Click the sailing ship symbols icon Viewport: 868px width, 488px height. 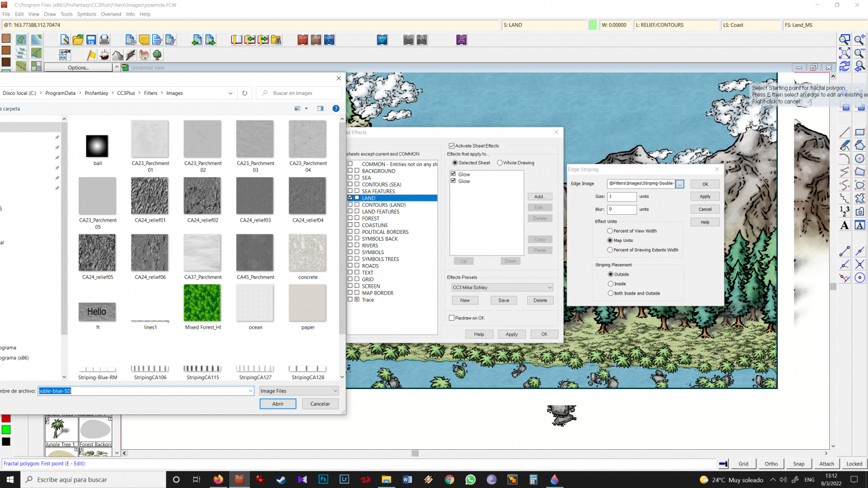click(x=105, y=54)
